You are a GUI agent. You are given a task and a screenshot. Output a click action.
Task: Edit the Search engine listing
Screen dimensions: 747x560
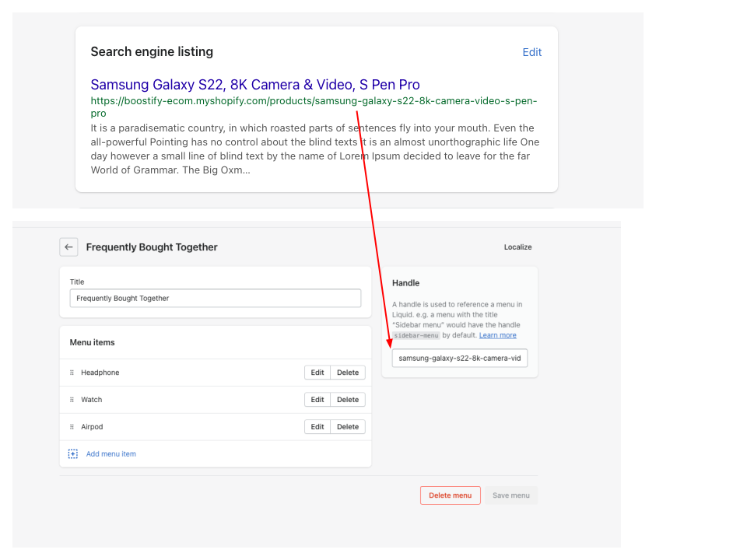pyautogui.click(x=532, y=52)
